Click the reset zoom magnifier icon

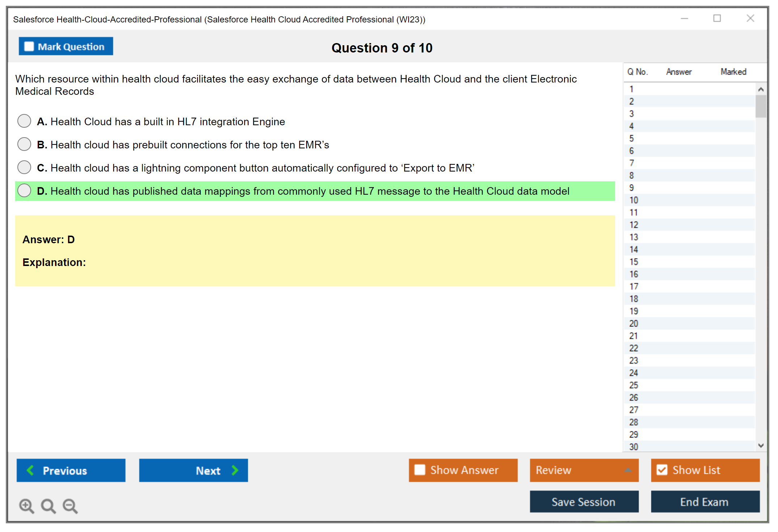48,506
